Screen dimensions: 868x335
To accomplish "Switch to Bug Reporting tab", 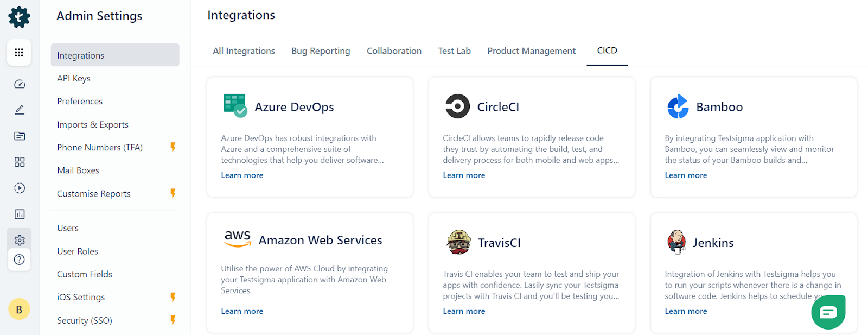I will [x=321, y=51].
